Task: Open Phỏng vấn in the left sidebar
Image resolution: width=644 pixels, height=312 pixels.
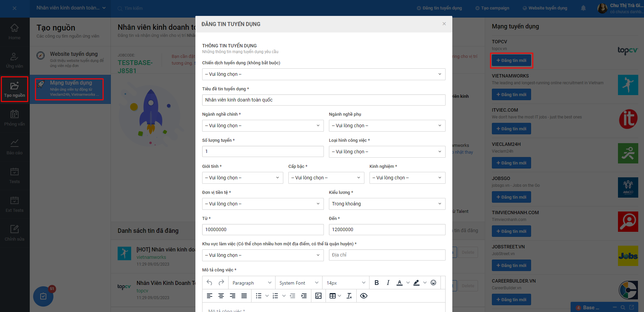Action: [x=15, y=118]
